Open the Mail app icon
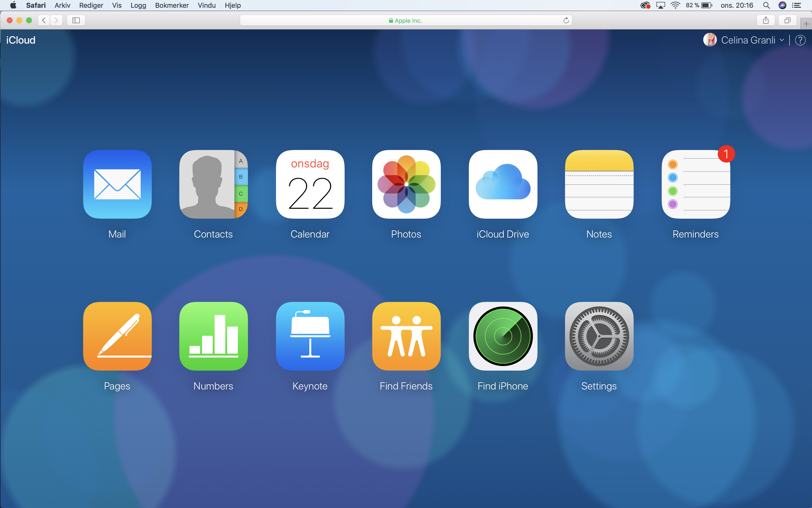 point(117,184)
